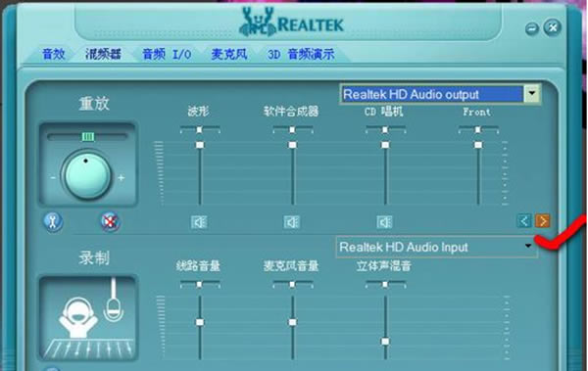588x371 pixels.
Task: Click the CD 唱机 balance slider
Action: [385, 130]
